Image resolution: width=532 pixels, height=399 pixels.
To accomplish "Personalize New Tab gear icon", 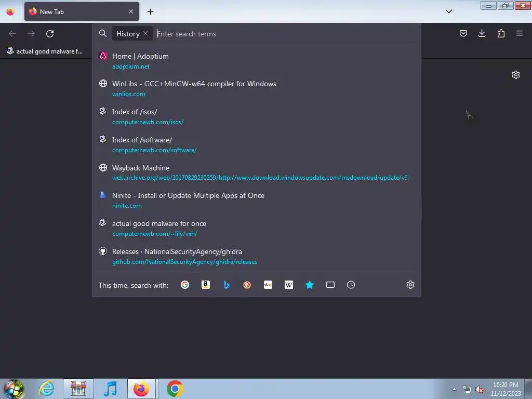I will tap(516, 75).
